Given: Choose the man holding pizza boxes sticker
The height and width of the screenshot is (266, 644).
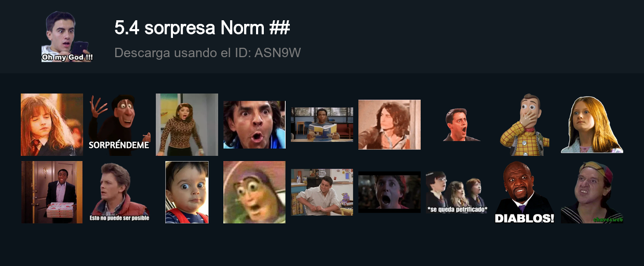Looking at the screenshot, I should coord(52,192).
